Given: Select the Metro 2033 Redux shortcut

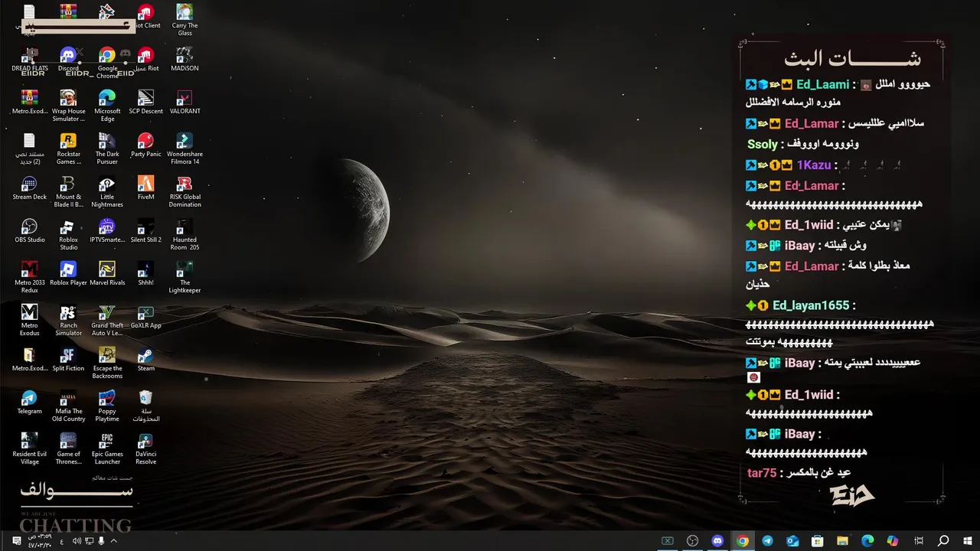Looking at the screenshot, I should (29, 278).
